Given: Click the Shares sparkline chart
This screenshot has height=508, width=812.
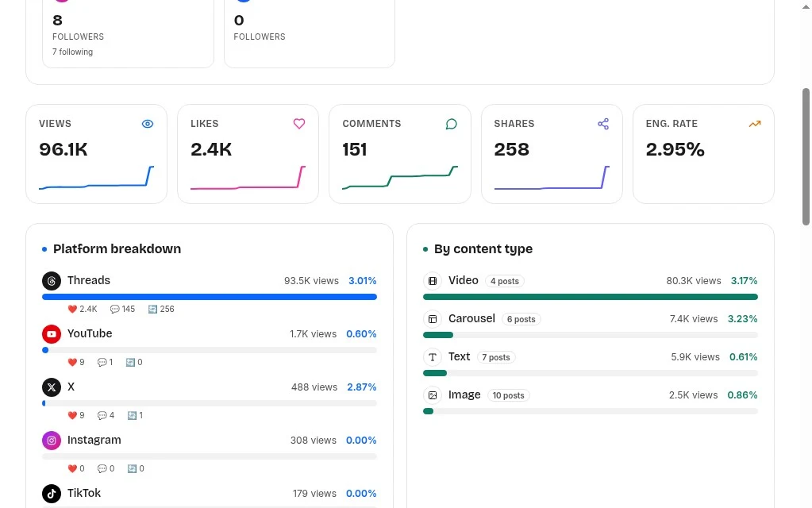Looking at the screenshot, I should point(552,178).
